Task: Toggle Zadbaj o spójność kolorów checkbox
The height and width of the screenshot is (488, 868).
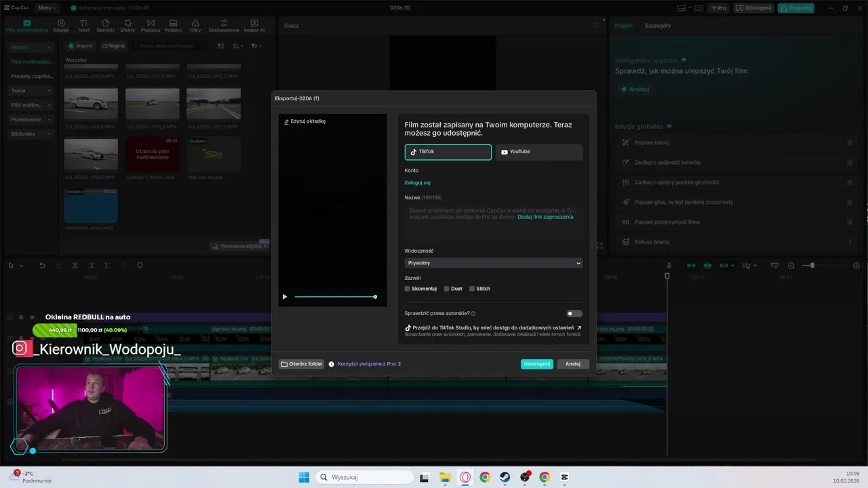Action: [x=850, y=163]
